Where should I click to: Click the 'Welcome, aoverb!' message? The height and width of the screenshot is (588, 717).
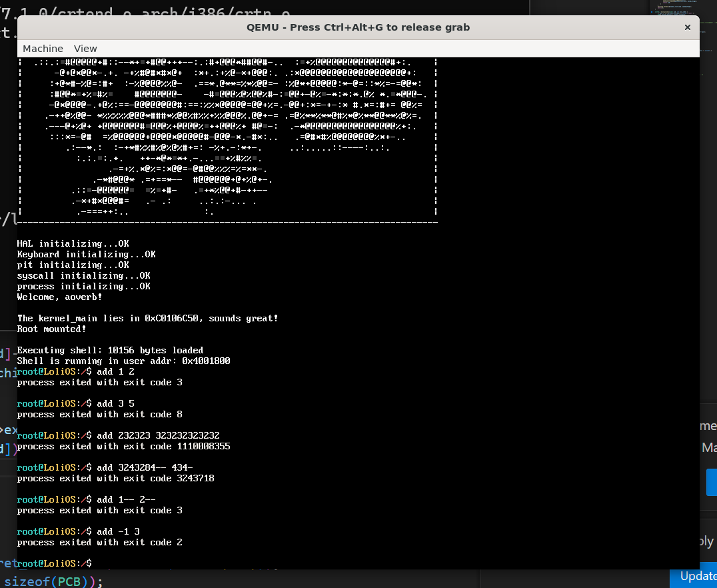point(59,297)
